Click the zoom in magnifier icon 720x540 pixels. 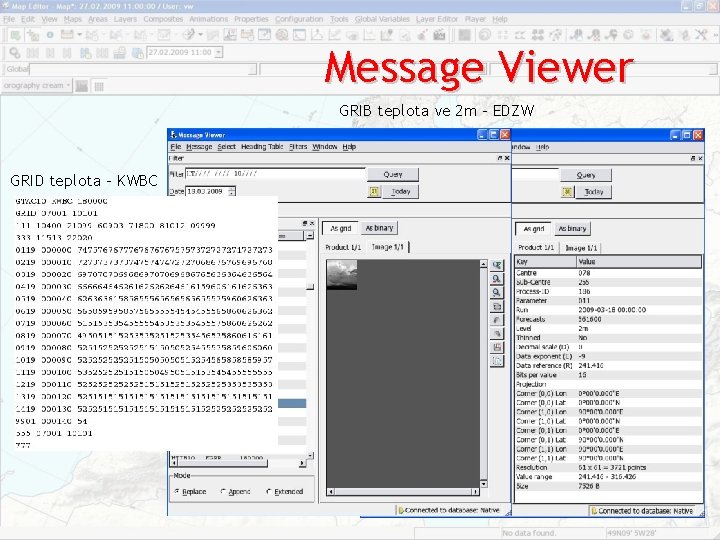(497, 279)
